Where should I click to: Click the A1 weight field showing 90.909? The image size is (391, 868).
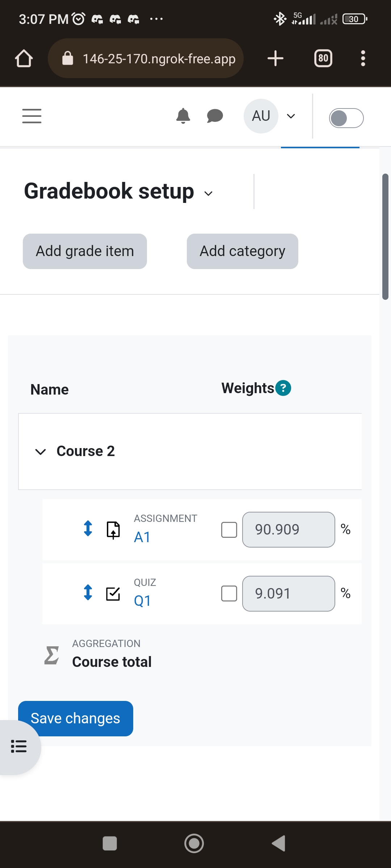(x=289, y=530)
